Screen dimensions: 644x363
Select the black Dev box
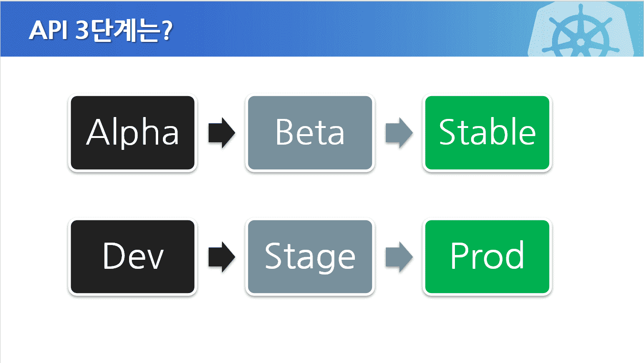click(x=132, y=257)
